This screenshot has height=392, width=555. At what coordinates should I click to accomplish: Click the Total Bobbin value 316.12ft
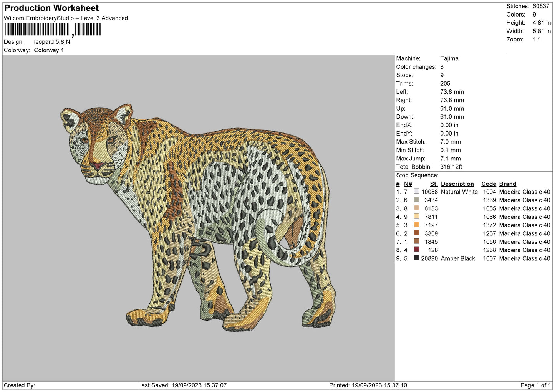coord(451,167)
